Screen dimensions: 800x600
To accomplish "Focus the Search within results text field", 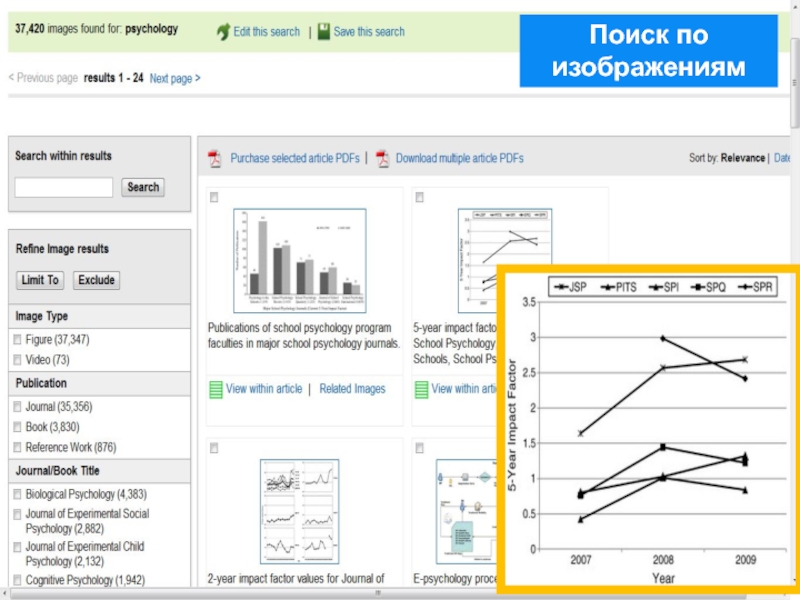I will [x=64, y=187].
